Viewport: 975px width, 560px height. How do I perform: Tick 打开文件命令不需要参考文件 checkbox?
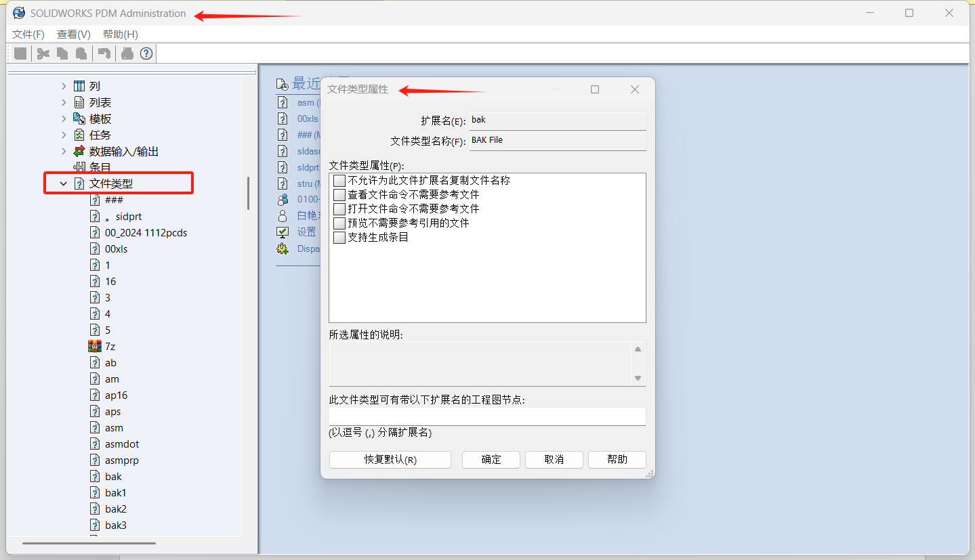point(339,209)
